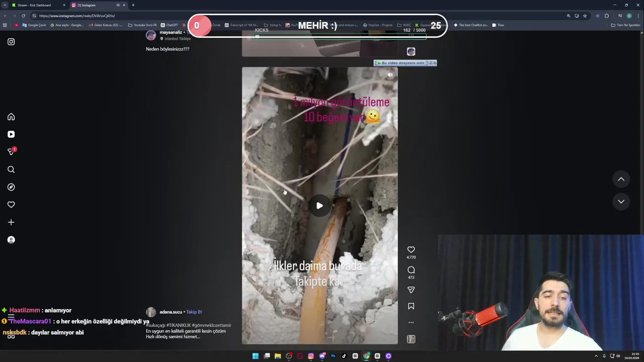Viewport: 644px width, 362px height.
Task: Open Chrome extensions puzzle icon
Action: tap(606, 16)
